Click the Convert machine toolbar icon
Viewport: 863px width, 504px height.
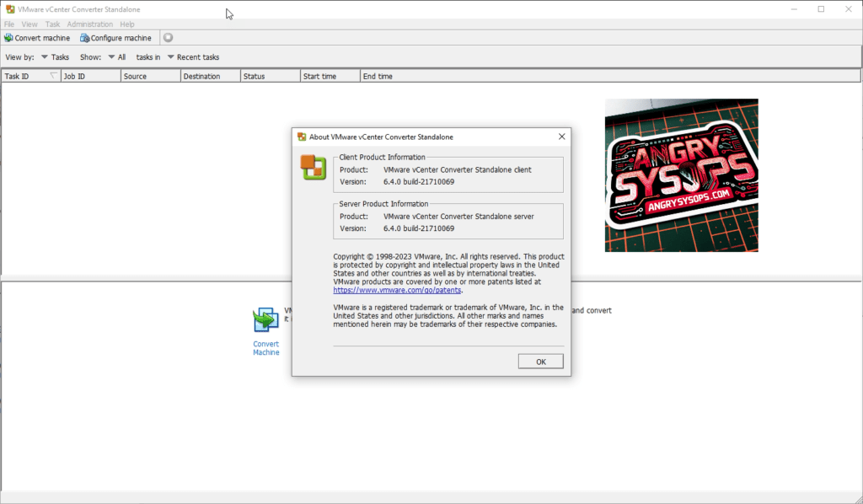click(x=8, y=38)
